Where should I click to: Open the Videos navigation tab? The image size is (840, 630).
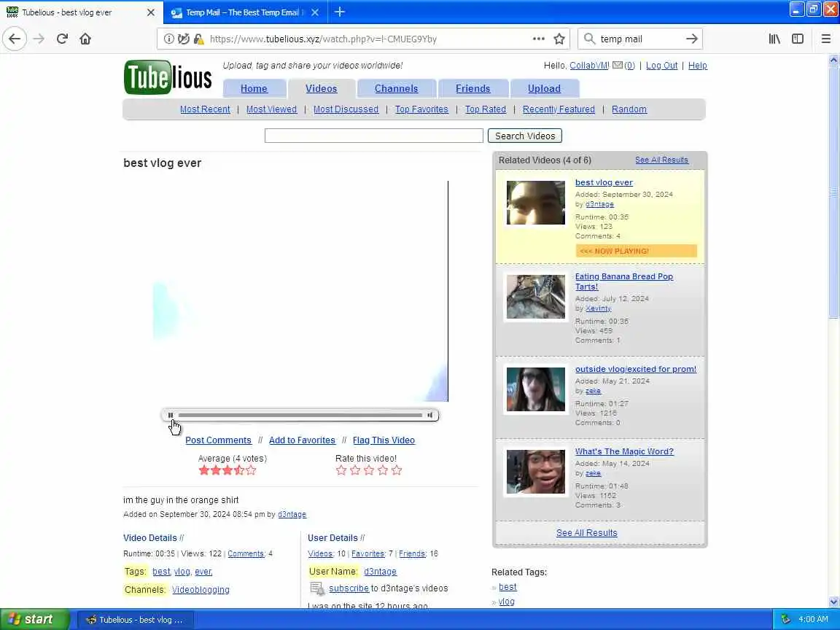click(x=322, y=88)
